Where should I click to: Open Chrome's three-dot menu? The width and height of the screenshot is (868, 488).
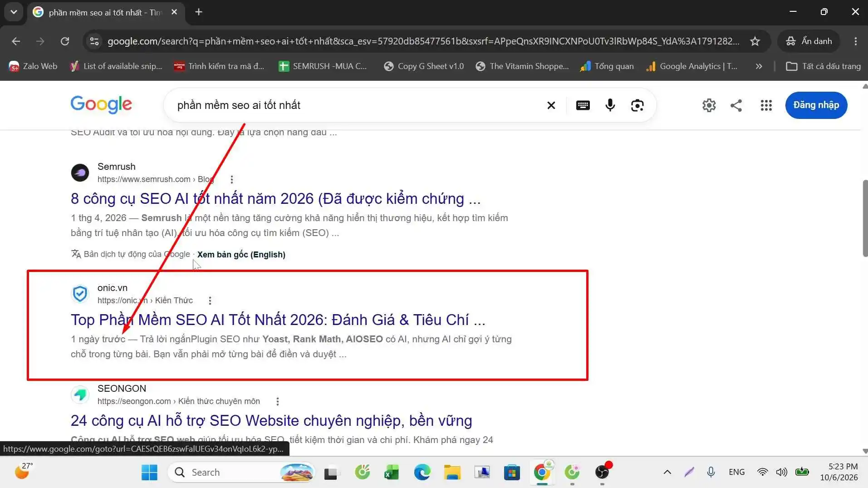(x=856, y=41)
